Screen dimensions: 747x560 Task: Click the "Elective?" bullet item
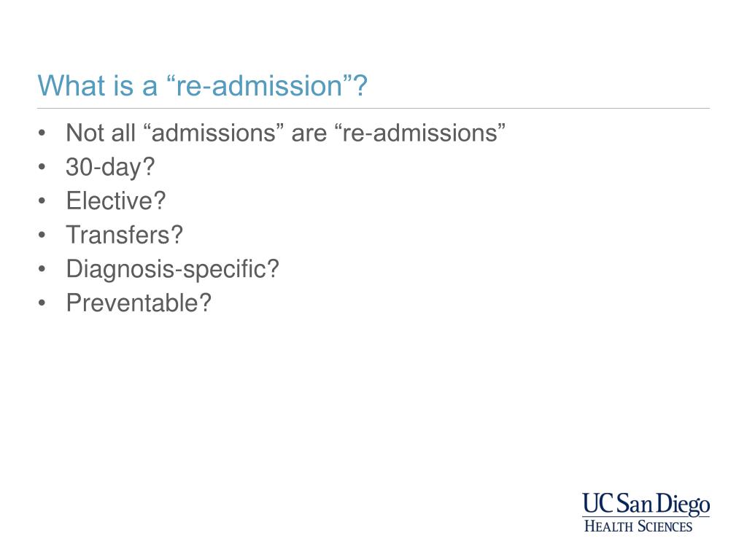click(116, 201)
